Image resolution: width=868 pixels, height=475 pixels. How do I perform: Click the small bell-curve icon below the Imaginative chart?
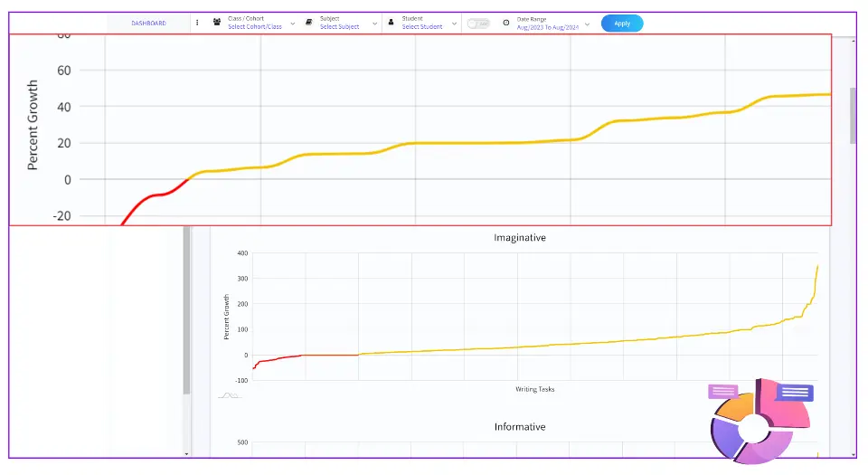pos(229,395)
